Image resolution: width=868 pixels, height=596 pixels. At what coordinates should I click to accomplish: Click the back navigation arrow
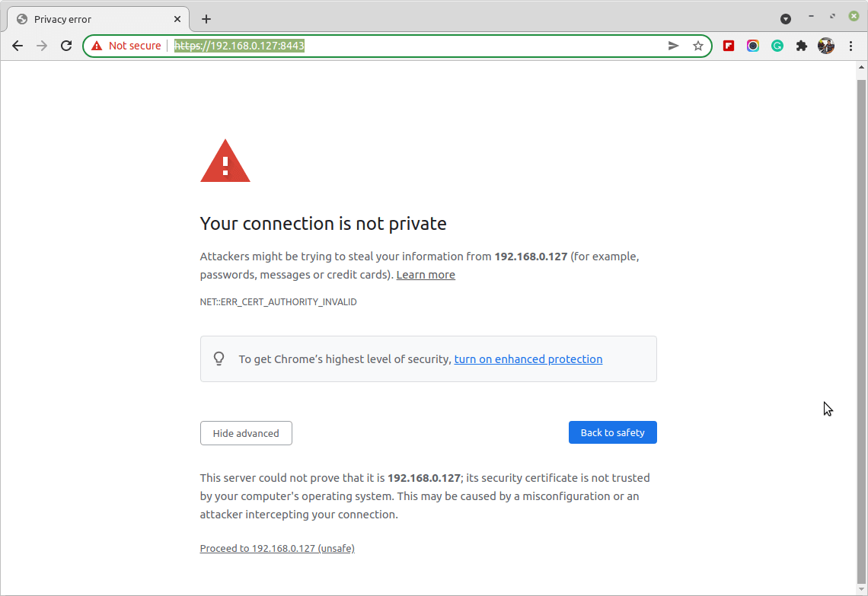[18, 46]
